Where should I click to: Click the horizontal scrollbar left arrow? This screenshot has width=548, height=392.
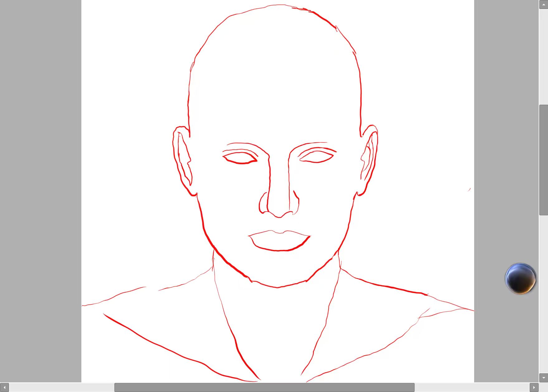pos(4,387)
